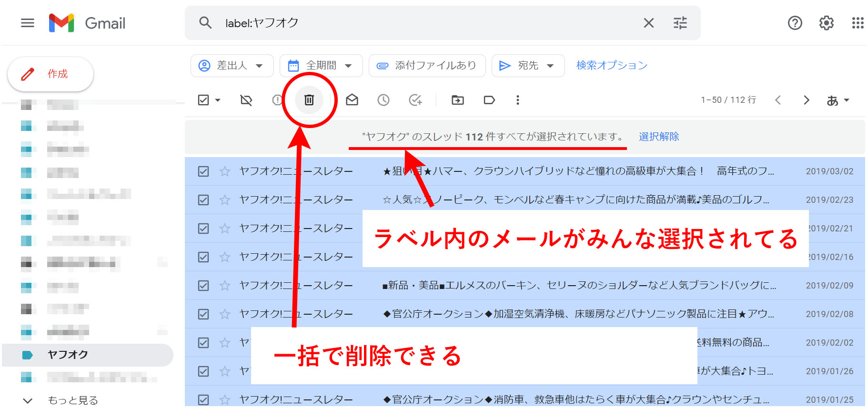The image size is (868, 408).
Task: Uncheck the mail dated 2019/02/23
Action: pyautogui.click(x=203, y=200)
